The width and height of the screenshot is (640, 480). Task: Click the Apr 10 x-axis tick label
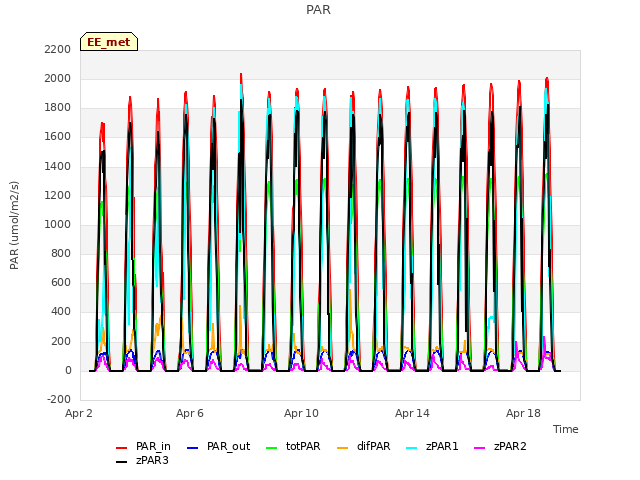coord(301,413)
